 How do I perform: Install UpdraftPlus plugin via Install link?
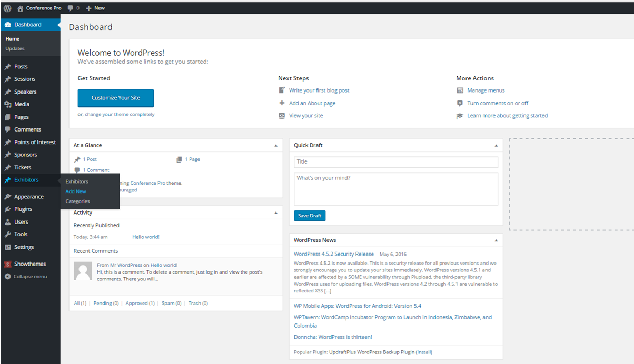[424, 352]
